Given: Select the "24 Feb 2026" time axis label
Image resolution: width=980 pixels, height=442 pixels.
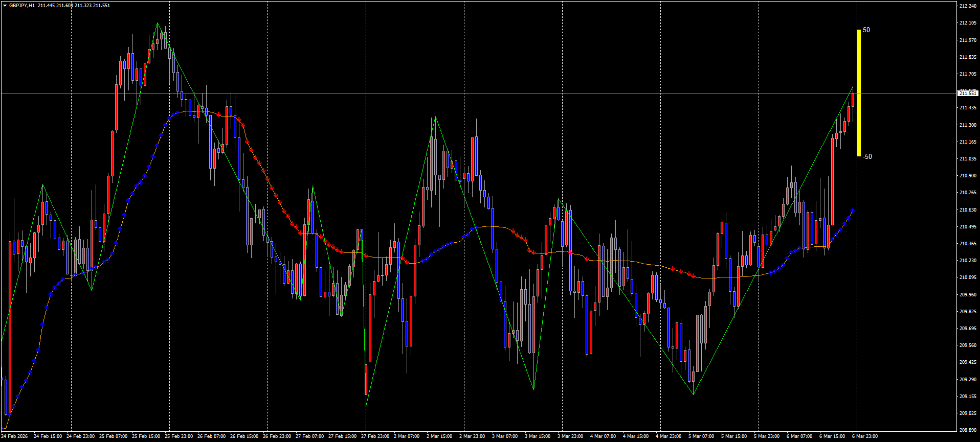Looking at the screenshot, I should click(x=15, y=436).
